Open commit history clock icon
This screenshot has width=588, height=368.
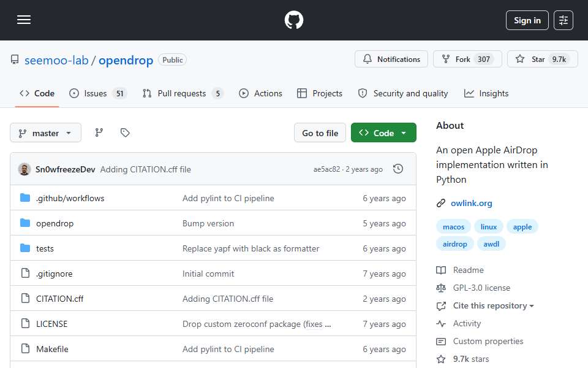tap(398, 169)
